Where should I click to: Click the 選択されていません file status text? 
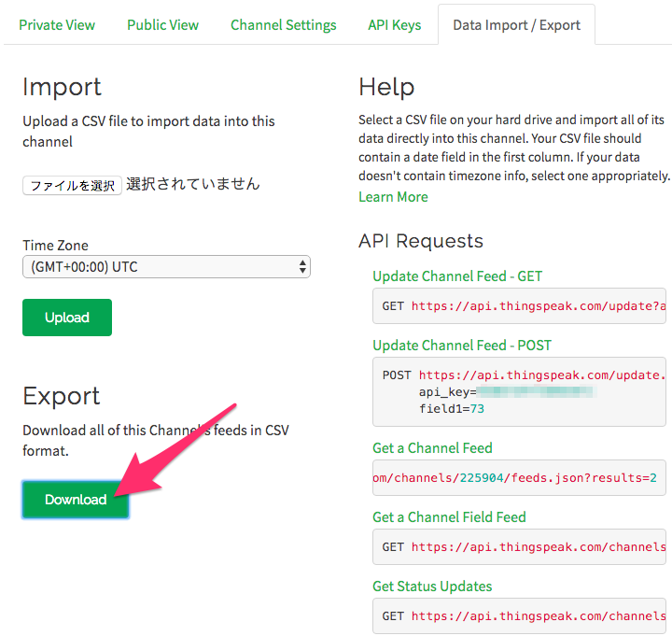tap(193, 184)
